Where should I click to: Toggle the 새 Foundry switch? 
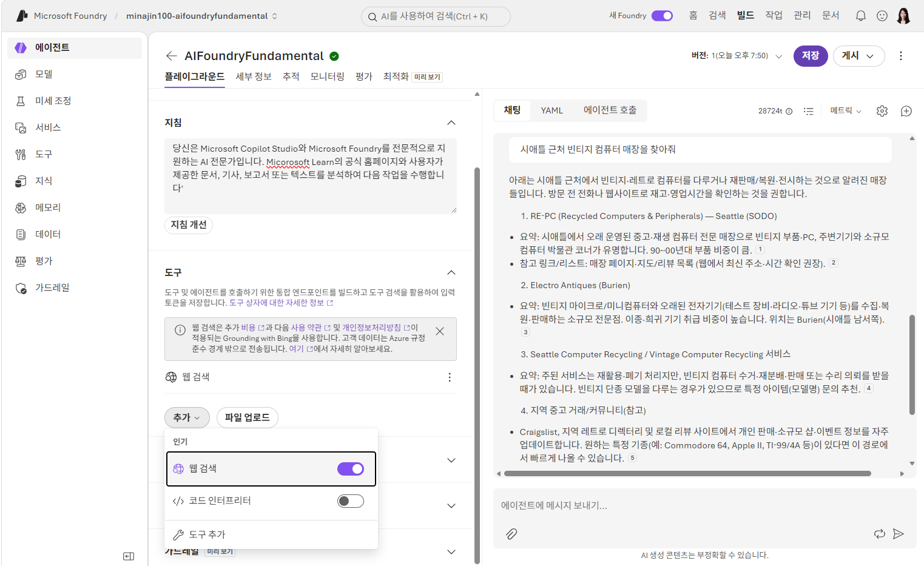point(662,16)
